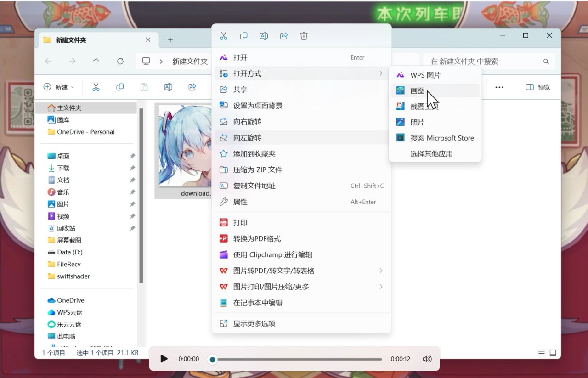
Task: Click the forward navigation arrow in Explorer
Action: click(x=72, y=61)
